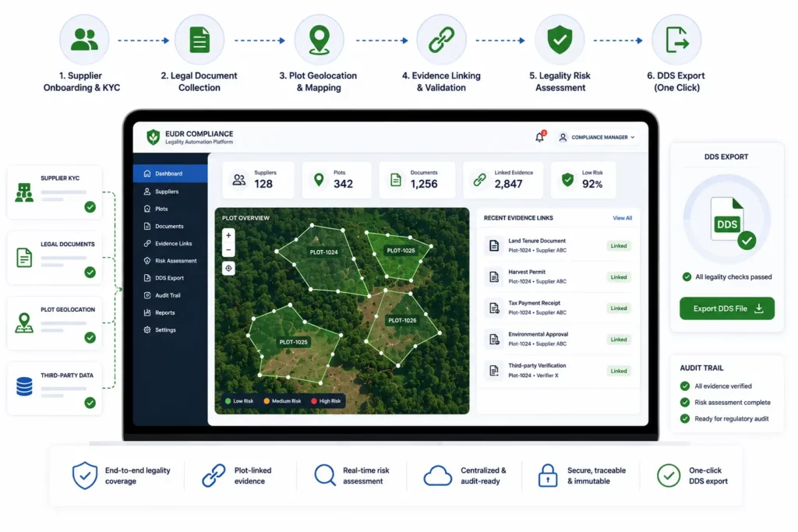This screenshot has width=798, height=532.
Task: Click the DDS Export One Click step icon
Action: coord(677,40)
